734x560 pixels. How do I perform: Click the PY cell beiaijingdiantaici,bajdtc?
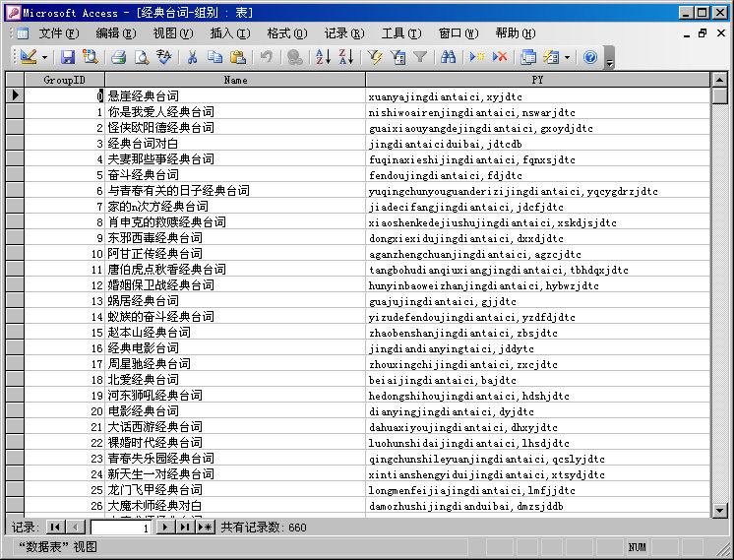pos(538,379)
